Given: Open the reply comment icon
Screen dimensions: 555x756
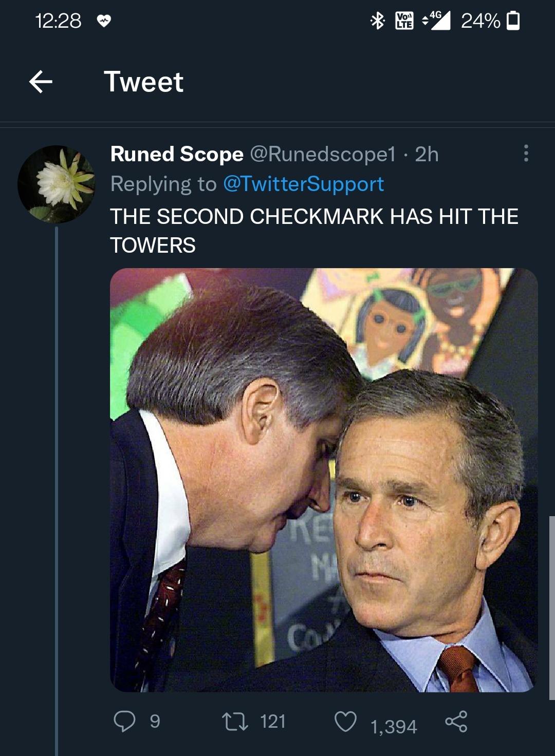Looking at the screenshot, I should pos(124,721).
